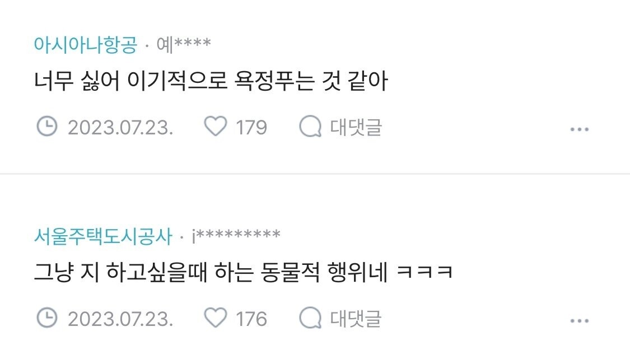Click the 2023.07.23. date on the first comment
The width and height of the screenshot is (630, 364).
pyautogui.click(x=120, y=128)
